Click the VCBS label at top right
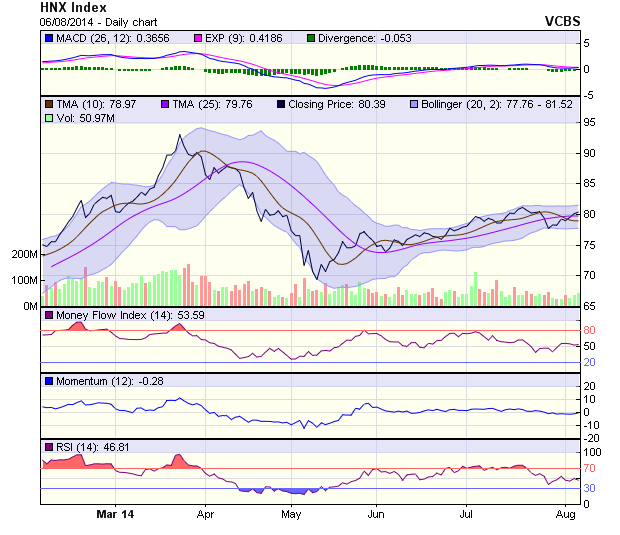 pyautogui.click(x=562, y=20)
